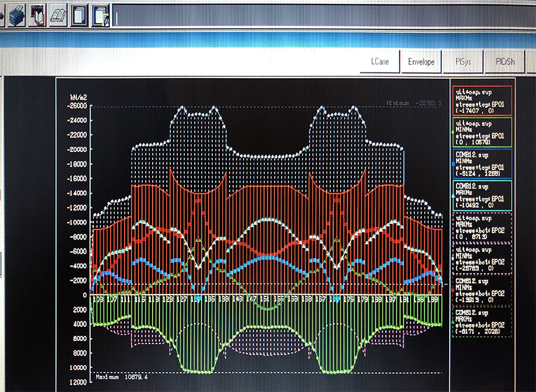536x392 pixels.
Task: Click the partially visible leftmost toolbar icon
Action: pos(2,14)
